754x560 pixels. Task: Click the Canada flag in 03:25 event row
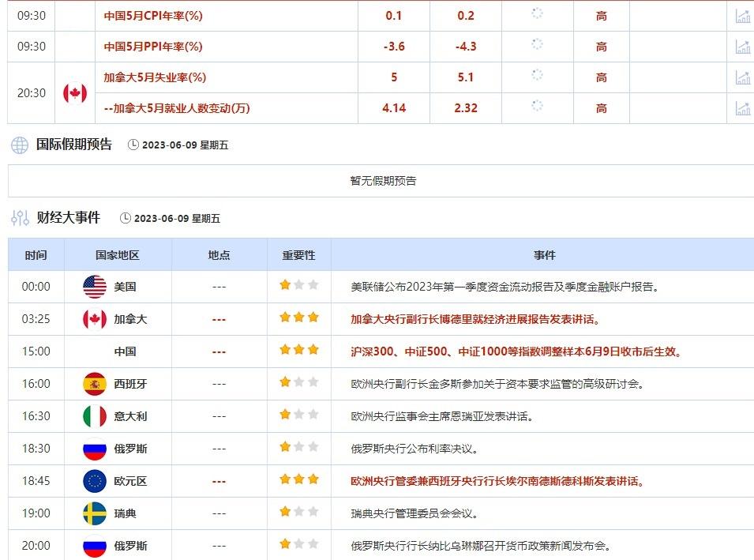(95, 319)
